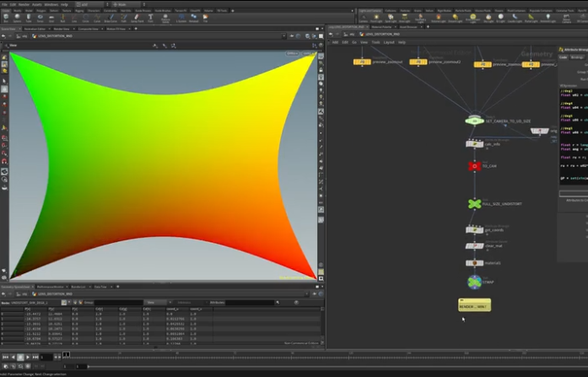The height and width of the screenshot is (377, 588).
Task: Open the Material Palette tab
Action: pyautogui.click(x=381, y=27)
